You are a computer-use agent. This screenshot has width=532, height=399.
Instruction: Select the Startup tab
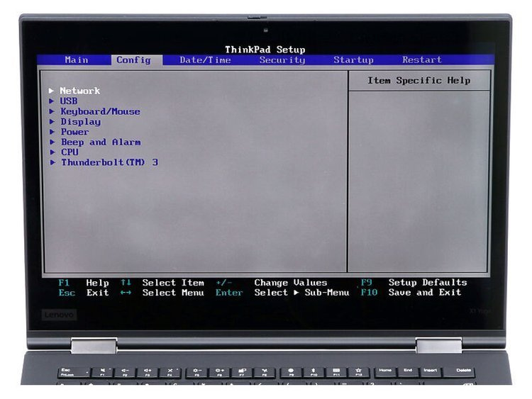353,60
